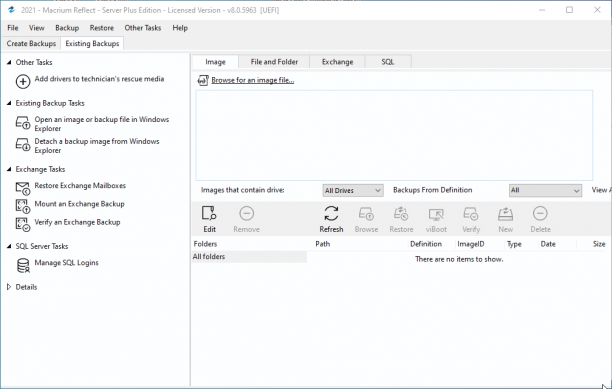Click the Mount an Exchange Backup icon
Viewport: 612px width, 389px height.
pyautogui.click(x=23, y=206)
